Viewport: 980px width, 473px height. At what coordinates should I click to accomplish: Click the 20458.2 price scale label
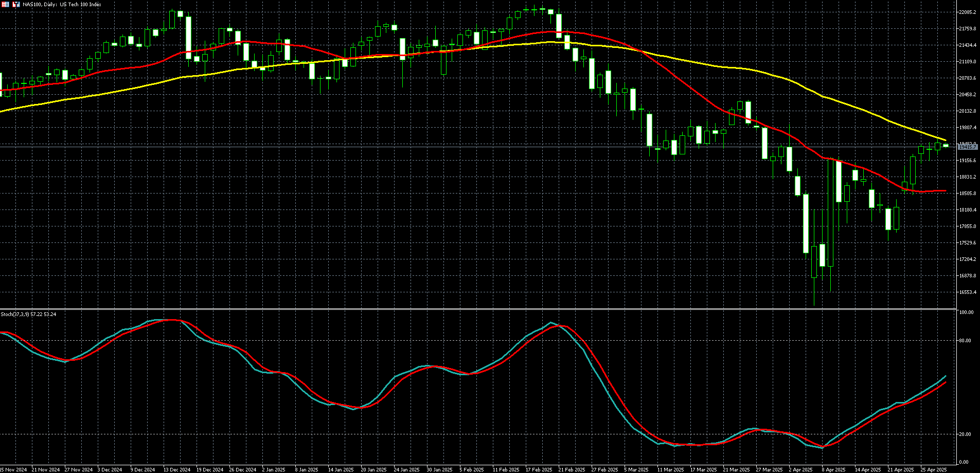pyautogui.click(x=968, y=95)
